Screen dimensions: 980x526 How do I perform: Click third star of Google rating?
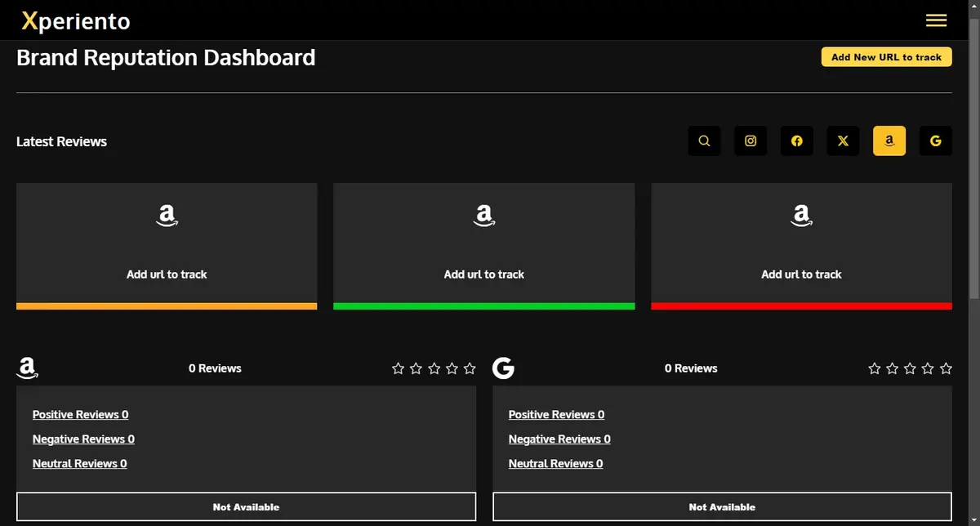point(910,368)
